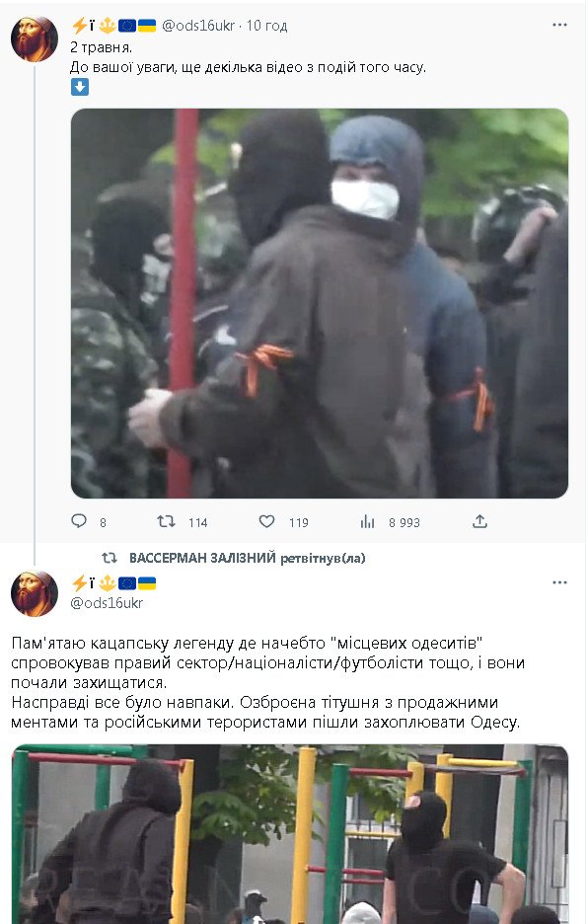Open the @ods16ukr handle in first tweet

coord(198,26)
